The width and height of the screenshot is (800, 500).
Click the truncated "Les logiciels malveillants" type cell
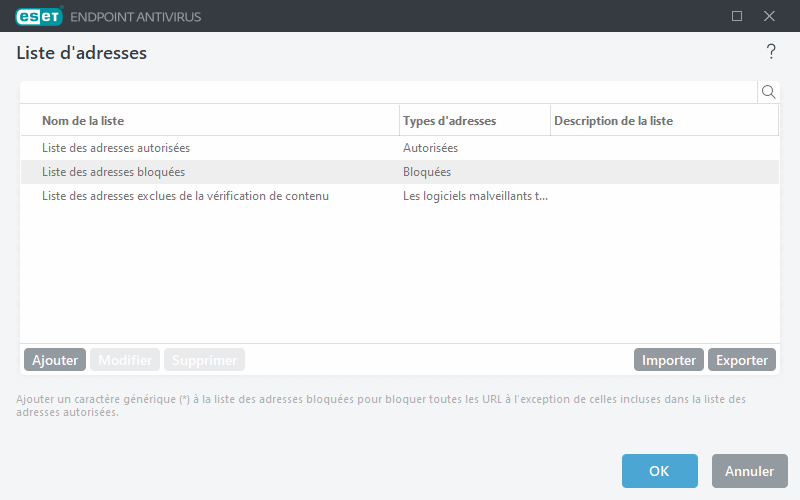(x=475, y=196)
